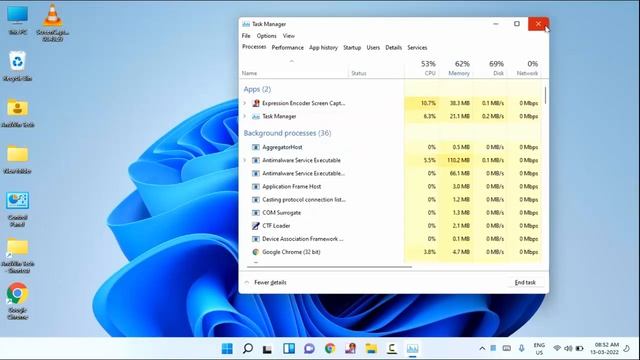Open Google Chrome desktop shortcut
Screen dimensions: 640x360
tap(18, 301)
